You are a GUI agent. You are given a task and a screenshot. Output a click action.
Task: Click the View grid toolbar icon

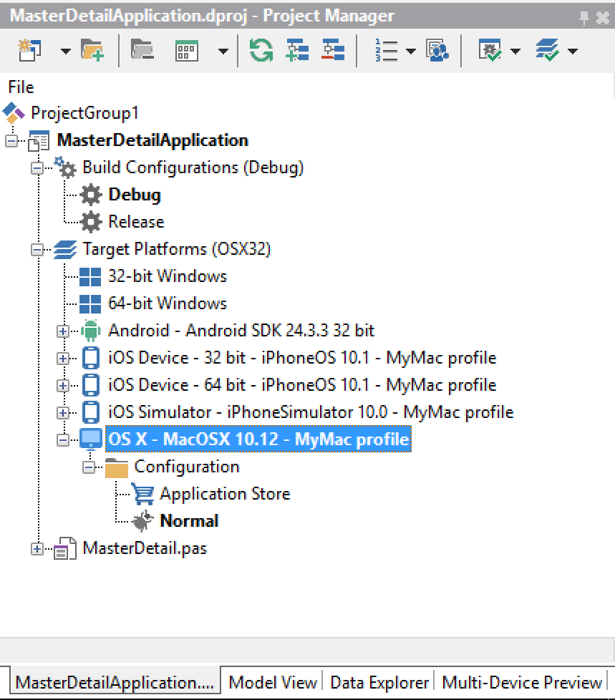[x=187, y=50]
